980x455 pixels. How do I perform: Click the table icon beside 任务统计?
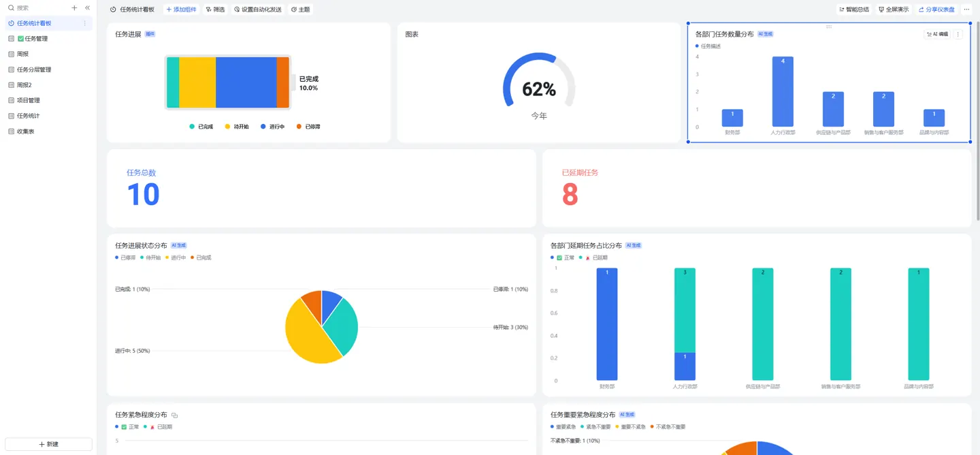click(x=11, y=116)
